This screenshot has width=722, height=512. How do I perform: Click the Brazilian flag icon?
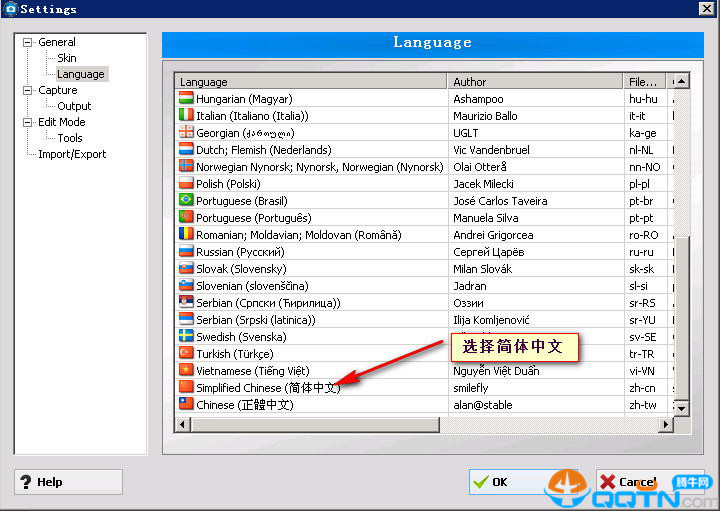click(185, 201)
